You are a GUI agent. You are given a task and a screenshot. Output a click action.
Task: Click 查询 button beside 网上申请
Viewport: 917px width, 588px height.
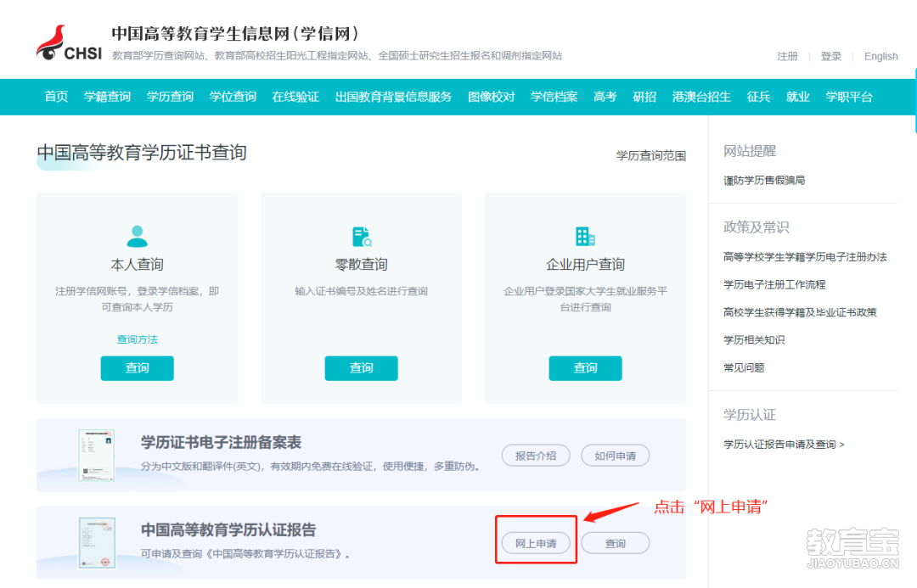pos(616,544)
